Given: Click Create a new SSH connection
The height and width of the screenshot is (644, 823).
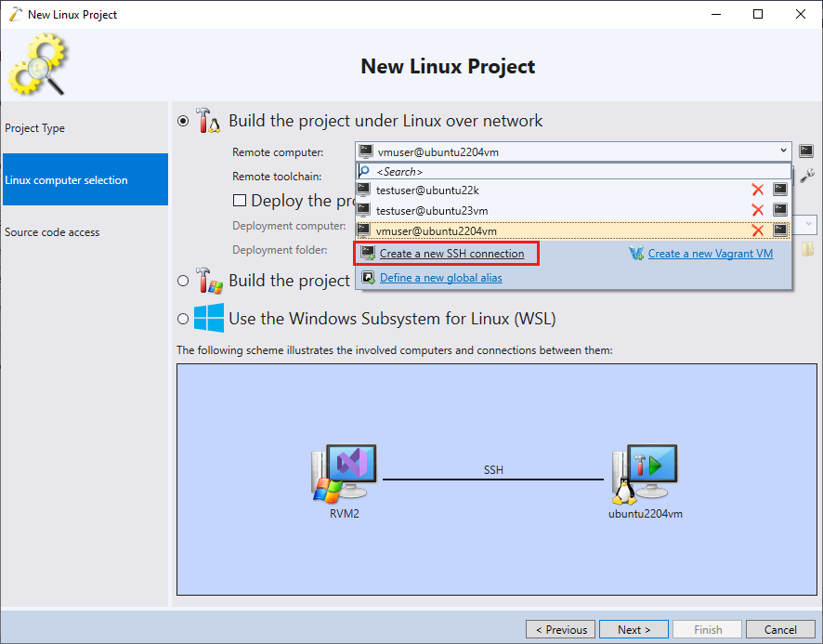Looking at the screenshot, I should [x=452, y=253].
